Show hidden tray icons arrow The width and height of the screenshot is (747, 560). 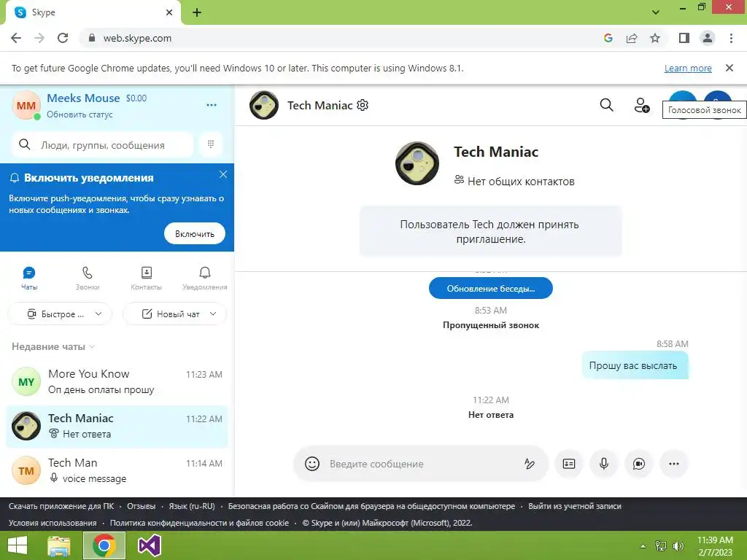[643, 546]
